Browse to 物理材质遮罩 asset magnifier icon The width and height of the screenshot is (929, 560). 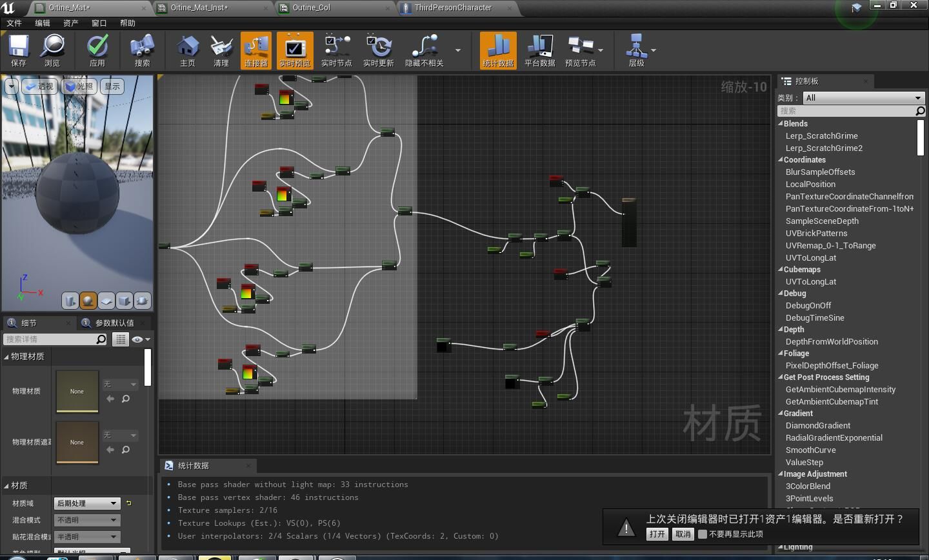pos(126,450)
